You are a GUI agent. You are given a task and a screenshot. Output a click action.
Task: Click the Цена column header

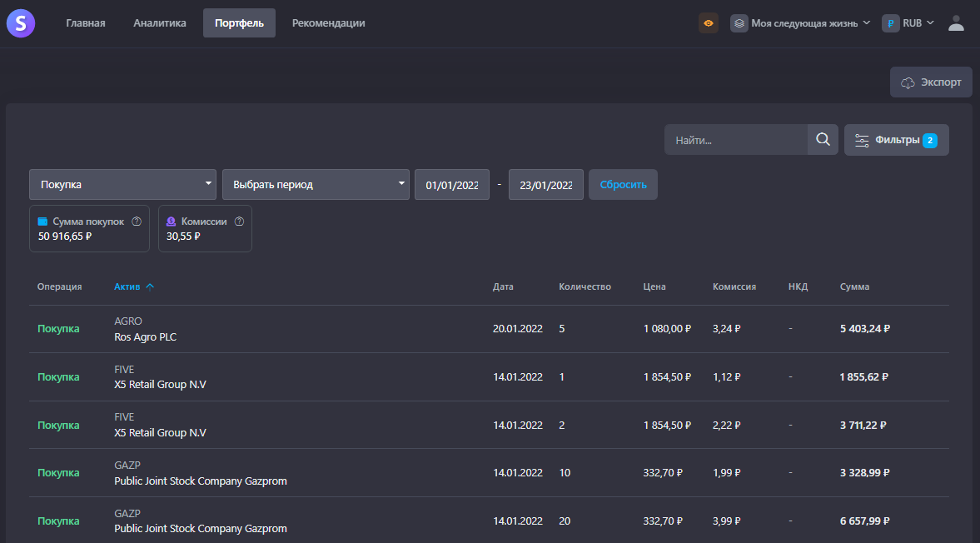(654, 286)
